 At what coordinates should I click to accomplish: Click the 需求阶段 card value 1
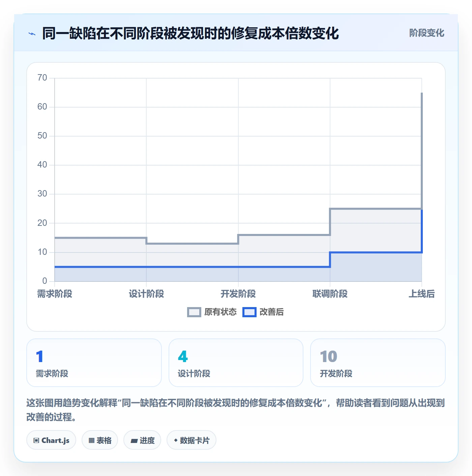[39, 357]
